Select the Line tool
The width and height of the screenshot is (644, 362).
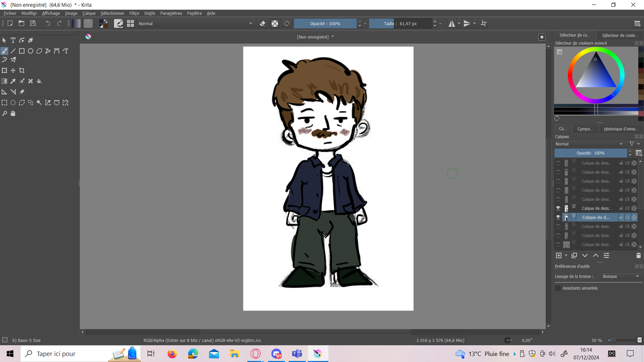point(13,51)
